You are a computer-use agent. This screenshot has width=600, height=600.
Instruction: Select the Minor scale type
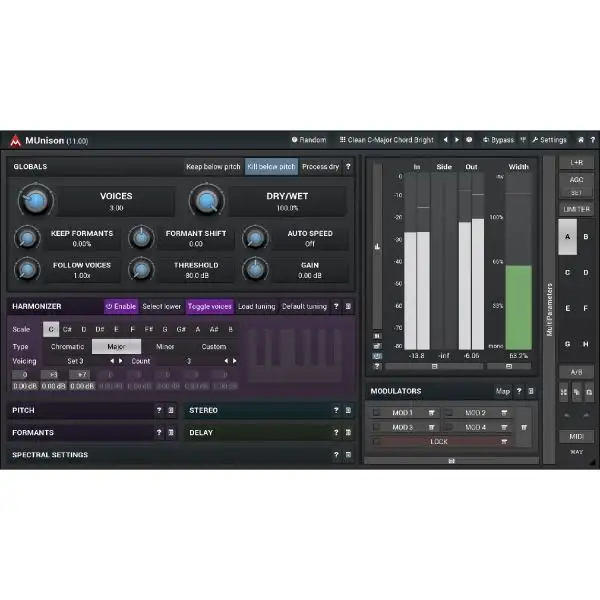(x=163, y=346)
